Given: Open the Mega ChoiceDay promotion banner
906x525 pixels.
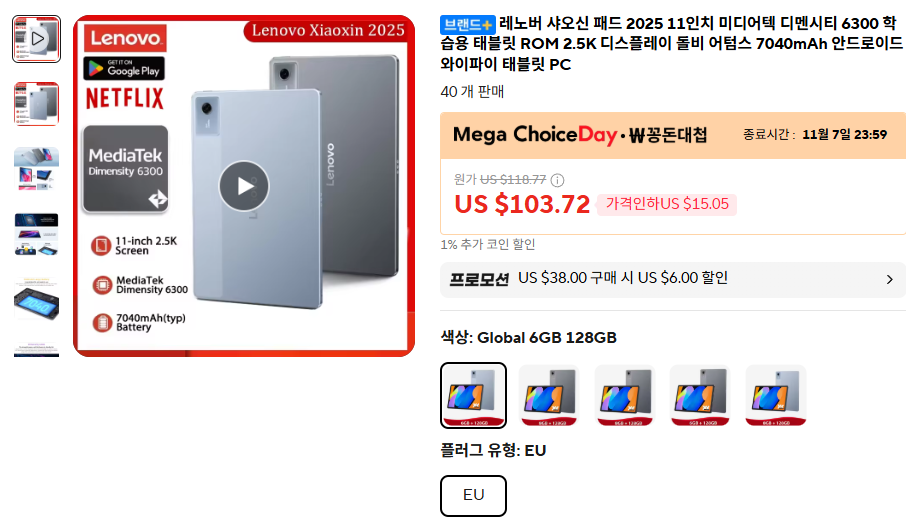Looking at the screenshot, I should (x=673, y=135).
